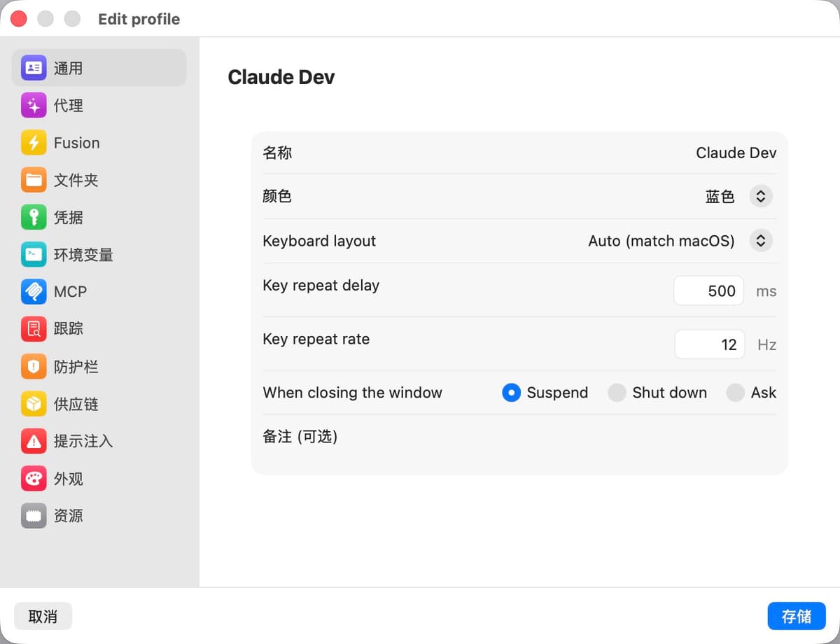840x644 pixels.
Task: Click the 文件夹 folder icon
Action: point(34,180)
